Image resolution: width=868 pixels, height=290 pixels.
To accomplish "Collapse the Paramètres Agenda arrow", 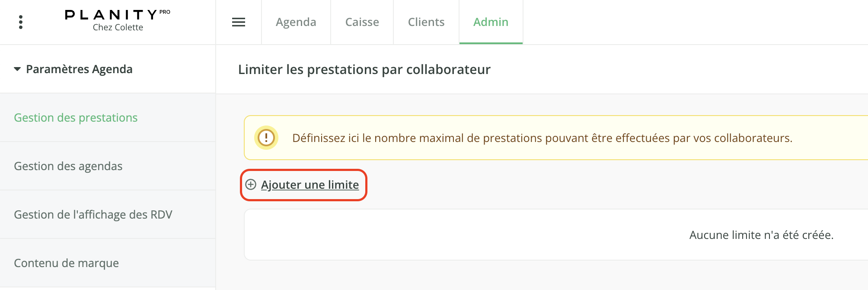I will click(x=17, y=69).
